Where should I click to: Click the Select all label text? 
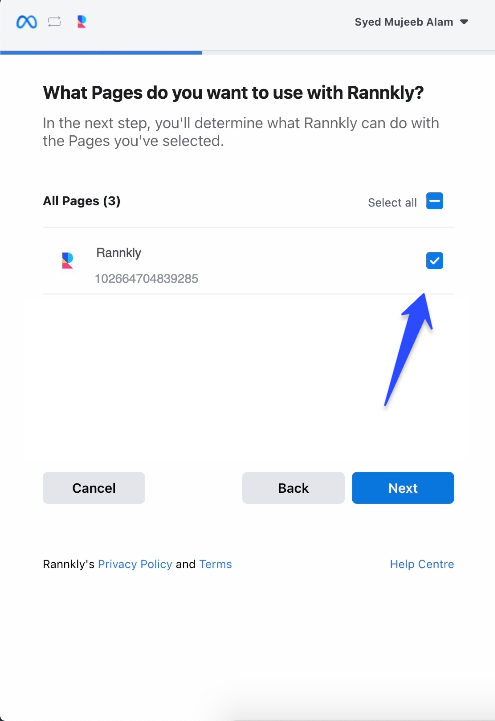[x=392, y=202]
